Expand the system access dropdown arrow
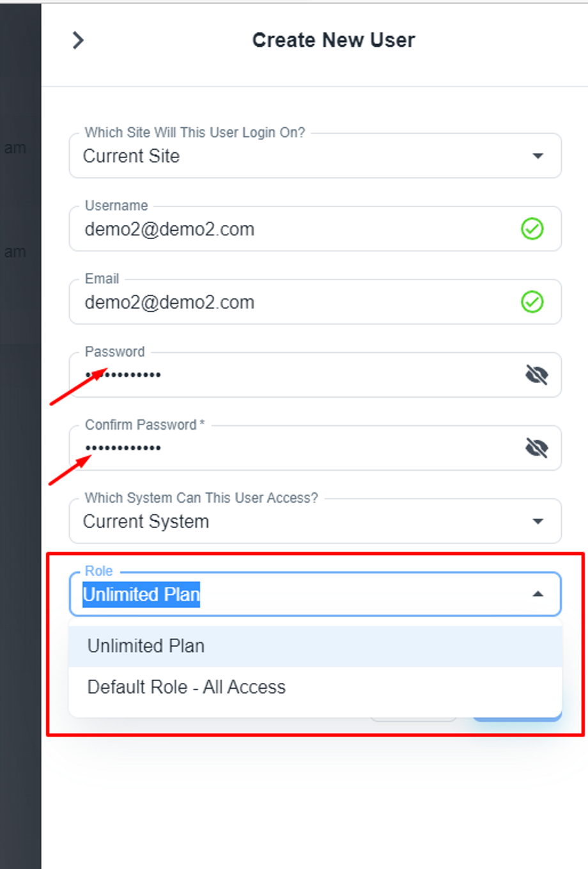The width and height of the screenshot is (588, 869). [x=538, y=522]
